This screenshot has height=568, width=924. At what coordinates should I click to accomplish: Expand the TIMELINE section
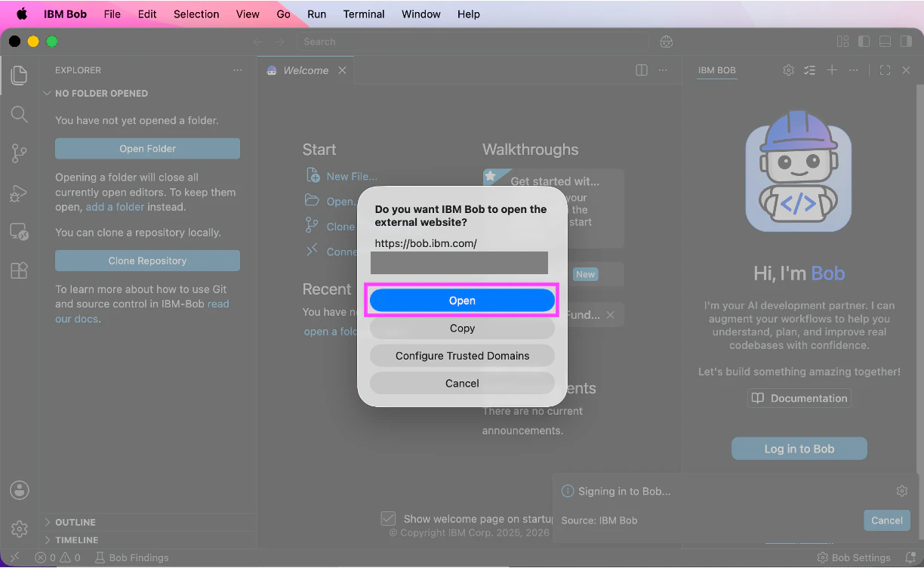tap(76, 540)
